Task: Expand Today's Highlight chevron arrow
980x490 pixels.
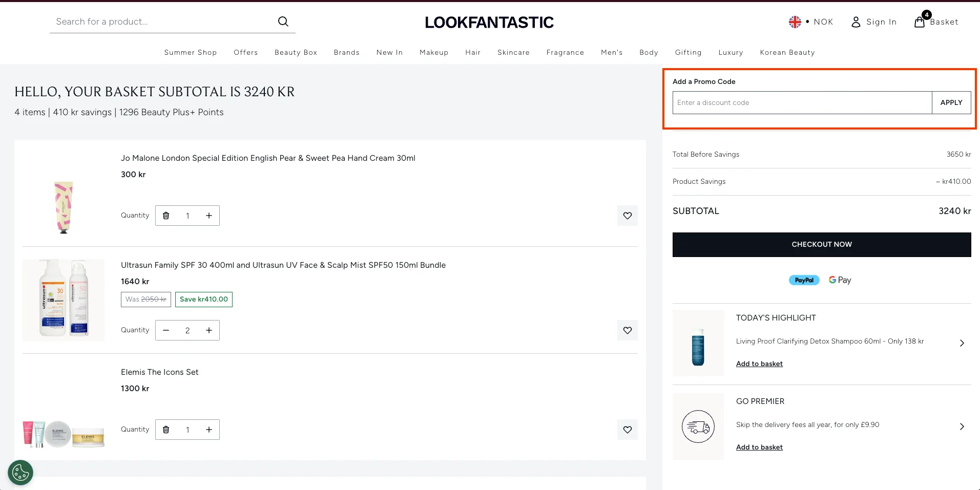Action: [x=962, y=343]
